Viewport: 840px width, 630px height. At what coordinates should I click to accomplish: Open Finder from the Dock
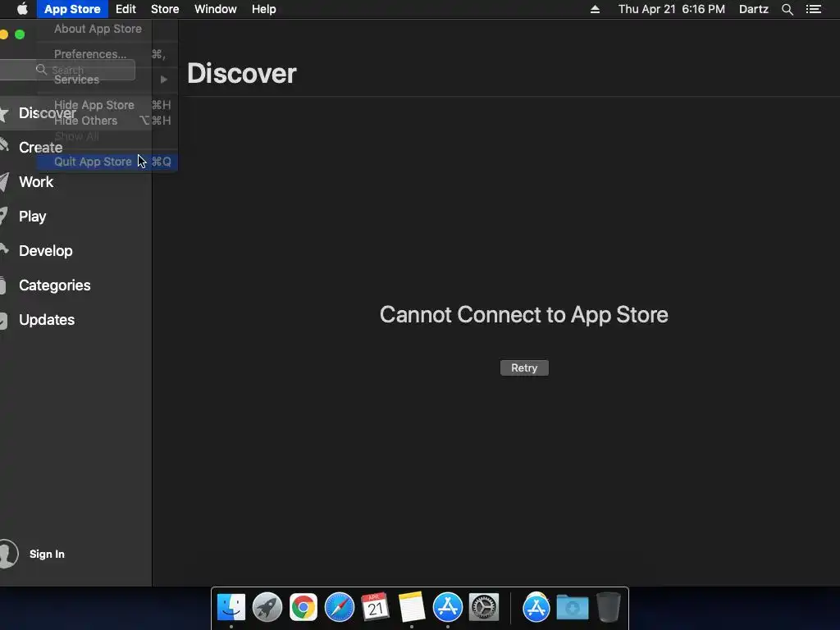(x=231, y=607)
